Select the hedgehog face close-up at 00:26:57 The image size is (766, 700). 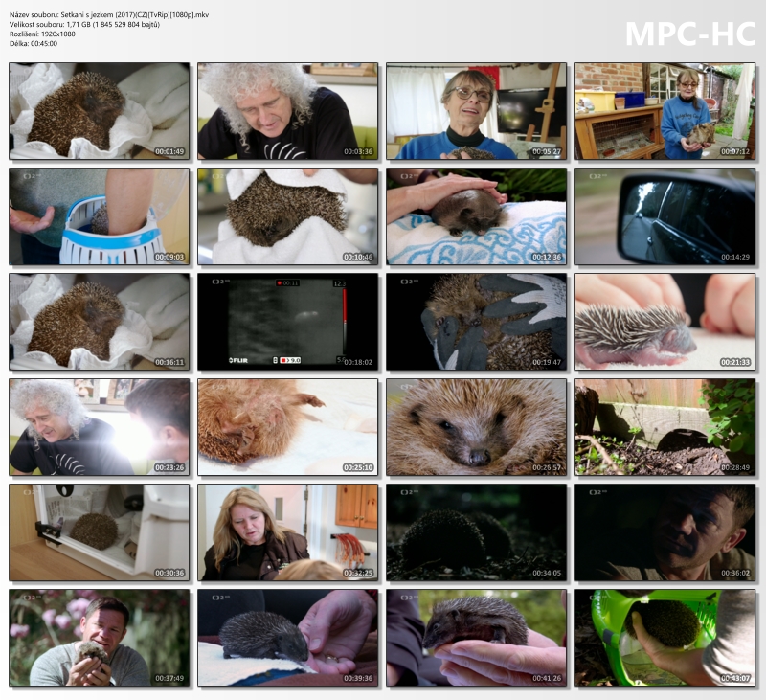tap(476, 427)
